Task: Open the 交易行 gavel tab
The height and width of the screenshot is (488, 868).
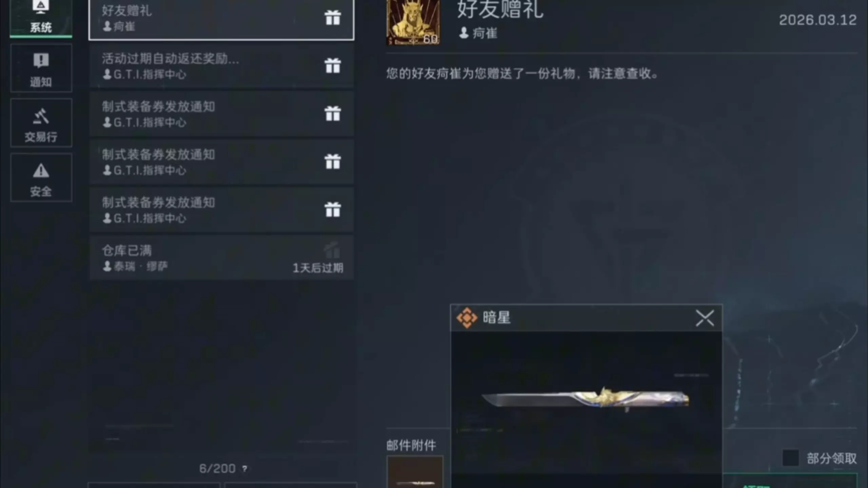Action: [41, 123]
